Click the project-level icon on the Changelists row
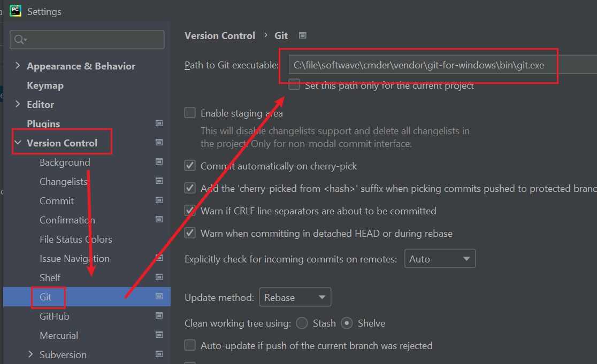 click(x=159, y=181)
